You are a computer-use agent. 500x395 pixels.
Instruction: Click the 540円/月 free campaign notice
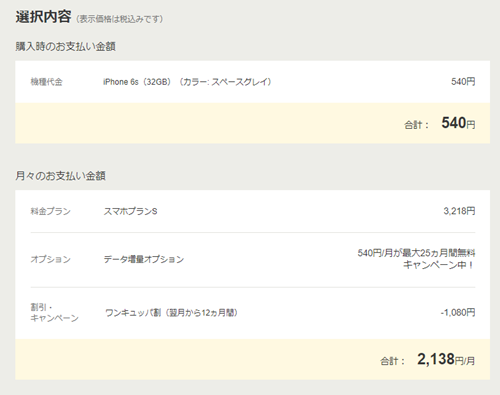pos(416,259)
